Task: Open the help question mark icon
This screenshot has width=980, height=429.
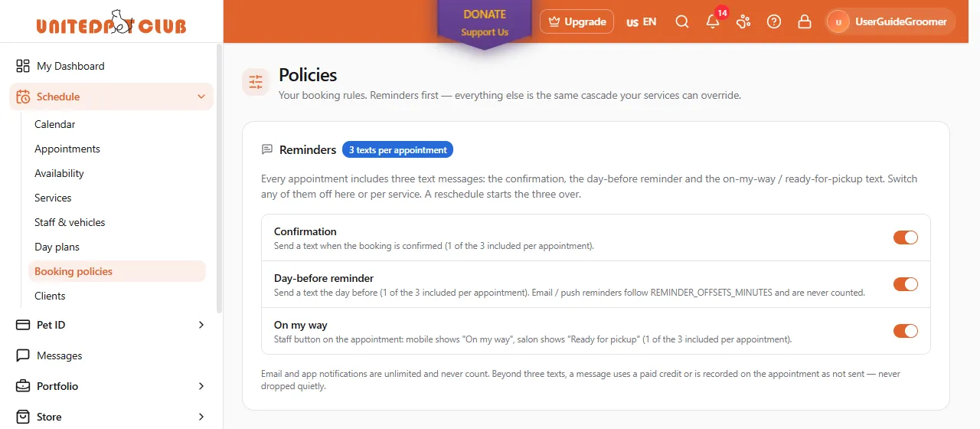Action: click(774, 21)
